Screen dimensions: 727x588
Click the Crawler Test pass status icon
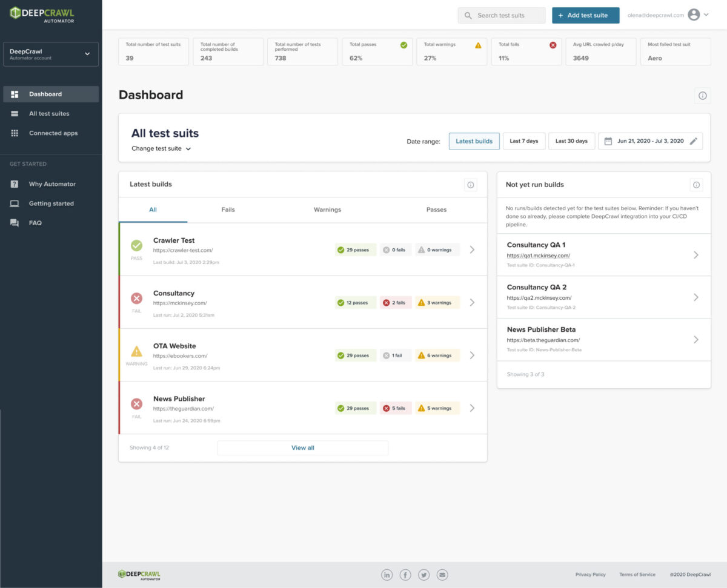136,245
